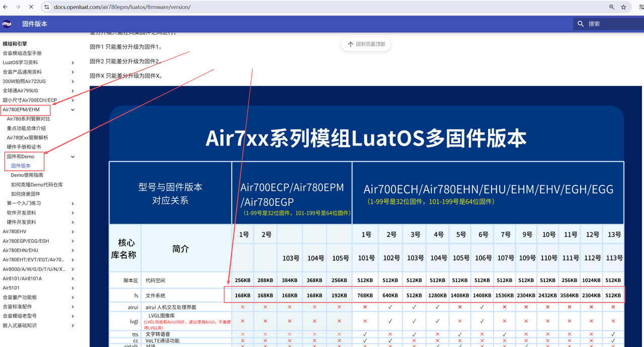This screenshot has height=347, width=644.
Task: Click the browser forward arrow
Action: [x=18, y=7]
